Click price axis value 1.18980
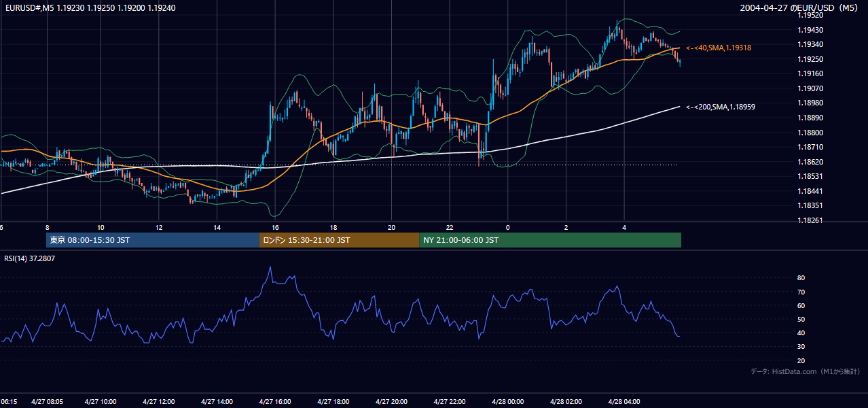Viewport: 868px width, 408px height. pyautogui.click(x=810, y=103)
